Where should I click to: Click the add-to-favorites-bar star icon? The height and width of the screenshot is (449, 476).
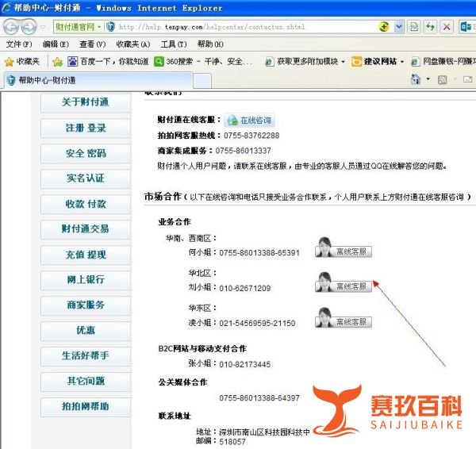[57, 62]
